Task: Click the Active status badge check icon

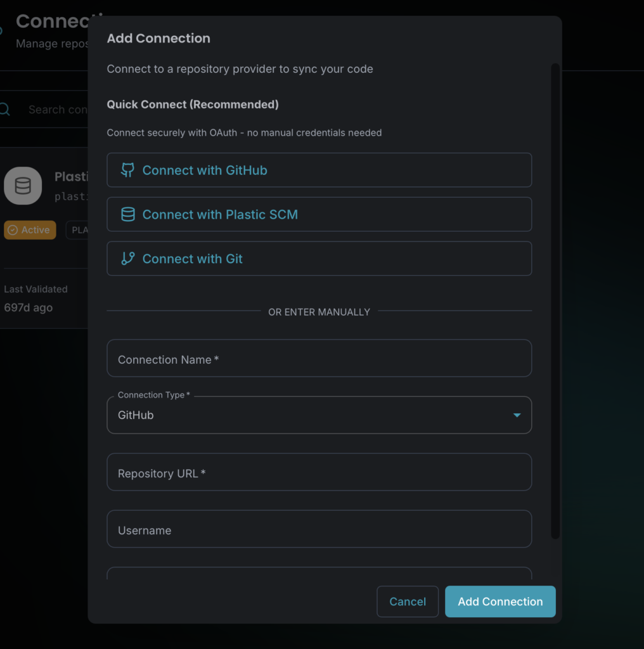Action: click(13, 230)
